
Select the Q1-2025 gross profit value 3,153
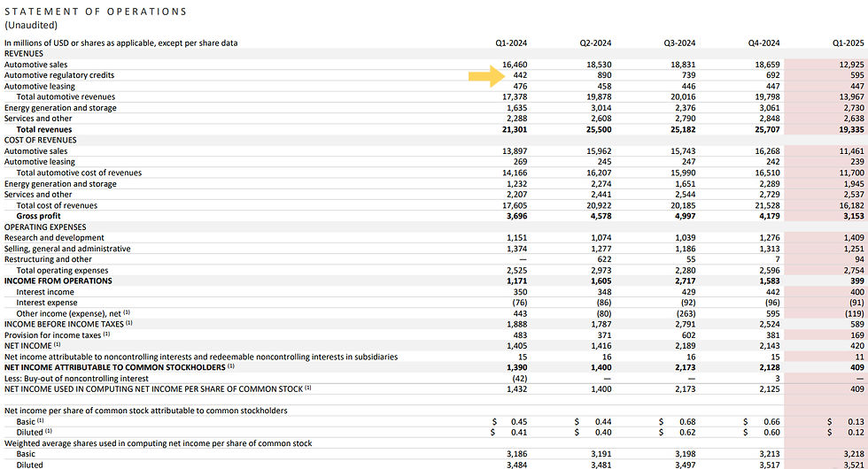point(854,216)
